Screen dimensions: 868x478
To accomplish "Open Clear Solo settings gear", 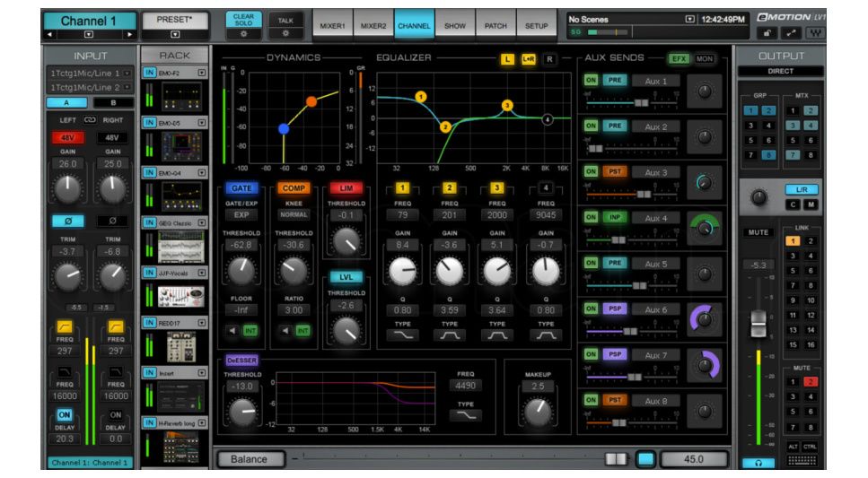I will (x=243, y=33).
